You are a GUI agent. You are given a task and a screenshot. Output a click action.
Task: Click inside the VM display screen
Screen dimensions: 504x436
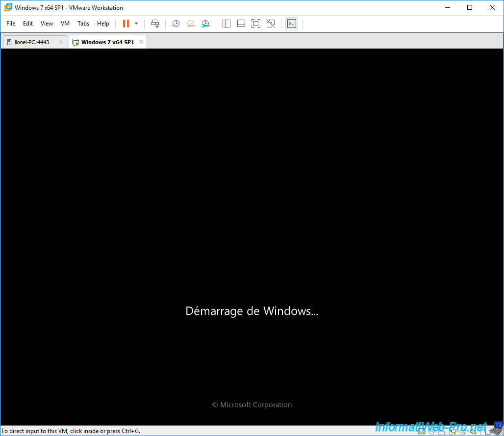[x=252, y=196]
